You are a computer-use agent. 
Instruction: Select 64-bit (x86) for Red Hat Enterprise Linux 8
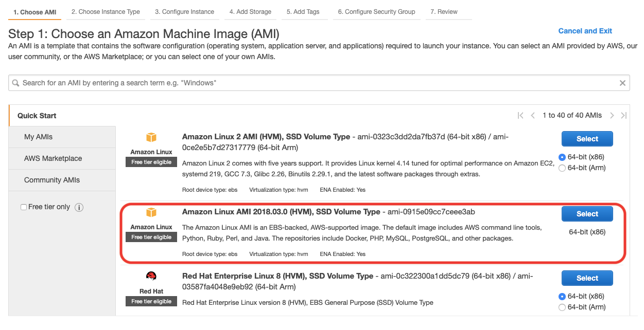[x=562, y=297]
